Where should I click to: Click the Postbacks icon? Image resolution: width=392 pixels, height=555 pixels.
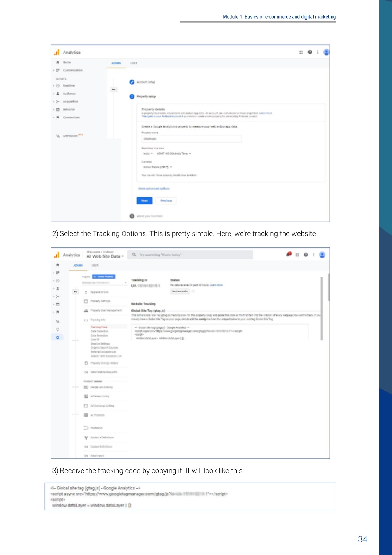click(86, 428)
